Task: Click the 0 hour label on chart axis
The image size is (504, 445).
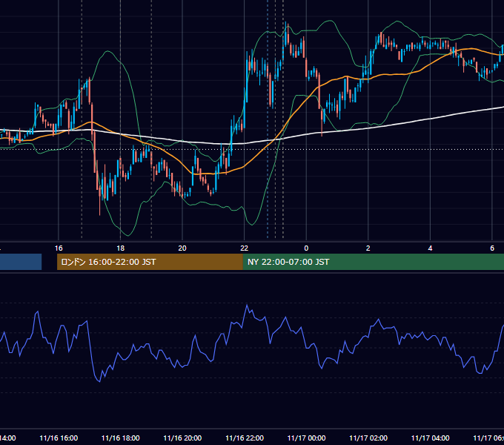Action: coord(306,248)
